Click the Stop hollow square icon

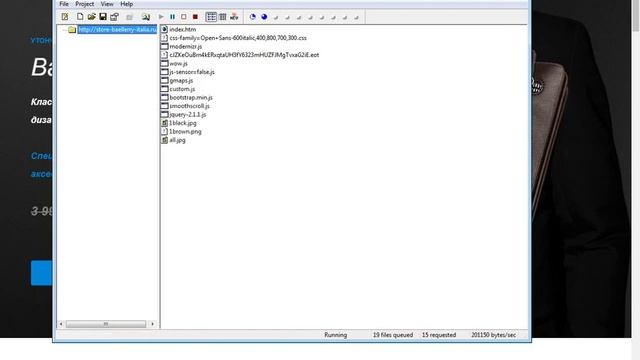tap(184, 17)
